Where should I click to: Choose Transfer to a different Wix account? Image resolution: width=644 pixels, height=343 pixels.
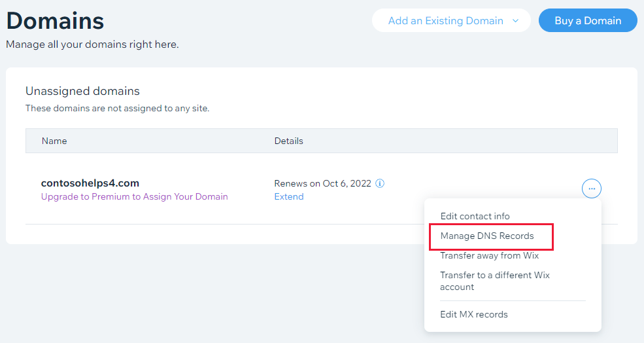tap(494, 281)
